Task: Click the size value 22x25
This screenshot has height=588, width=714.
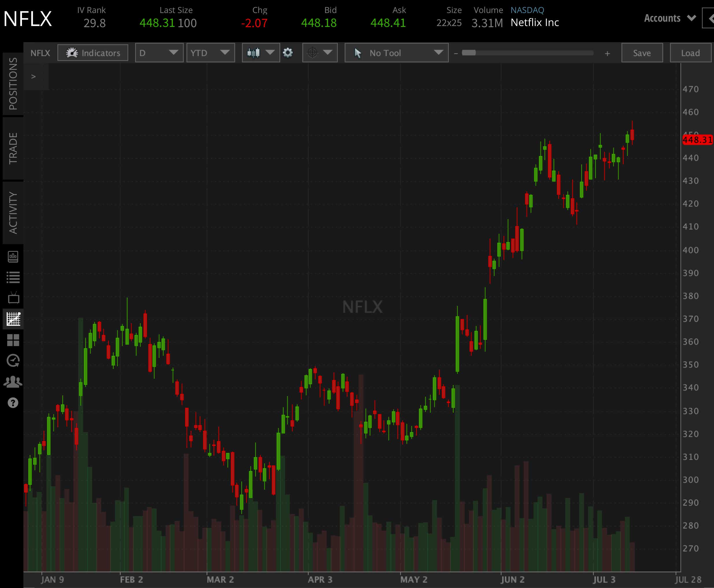Action: click(x=449, y=23)
